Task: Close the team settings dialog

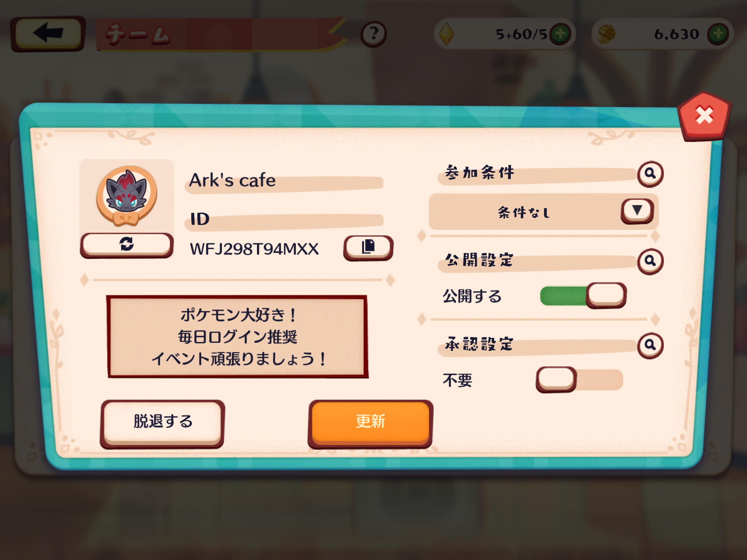Action: 704,116
